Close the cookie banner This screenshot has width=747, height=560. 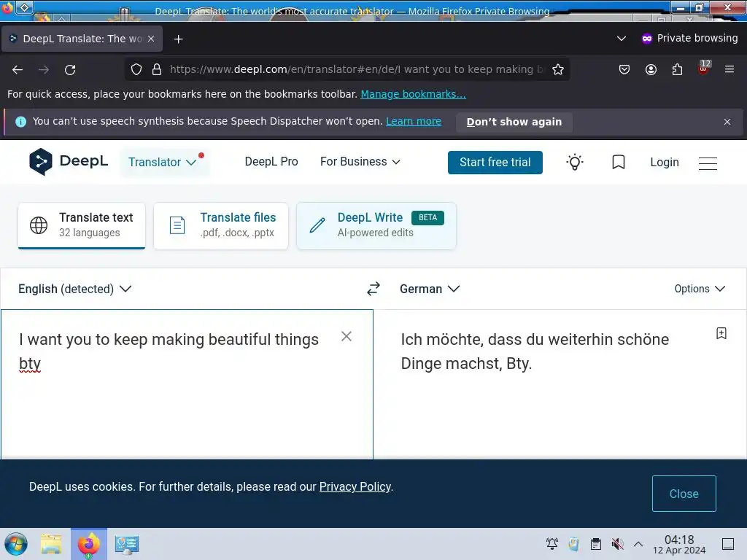(684, 494)
